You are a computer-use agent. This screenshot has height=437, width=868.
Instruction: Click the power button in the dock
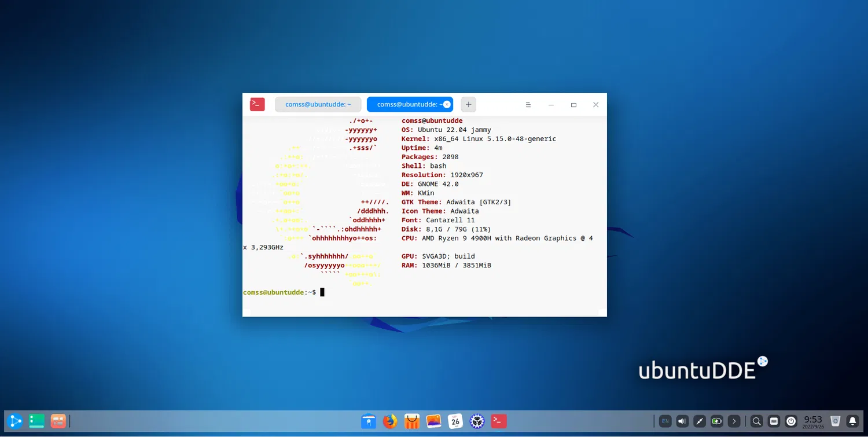click(791, 421)
